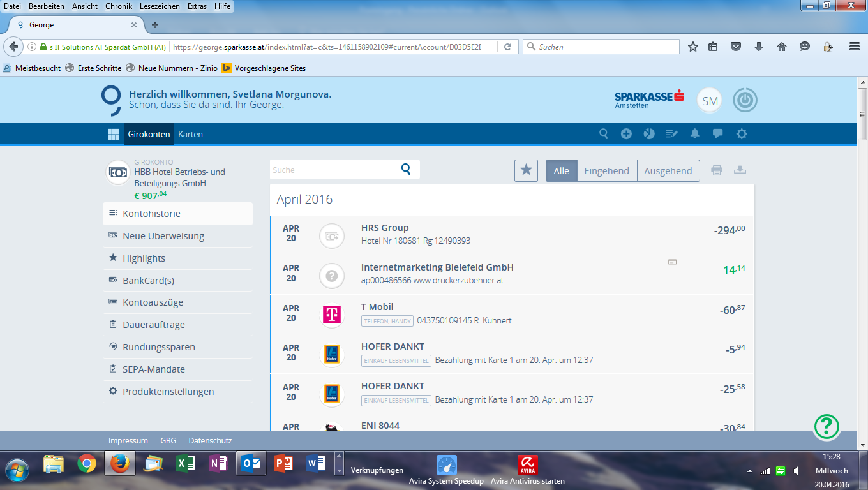Open Firefox downloads arrow icon

(x=759, y=47)
